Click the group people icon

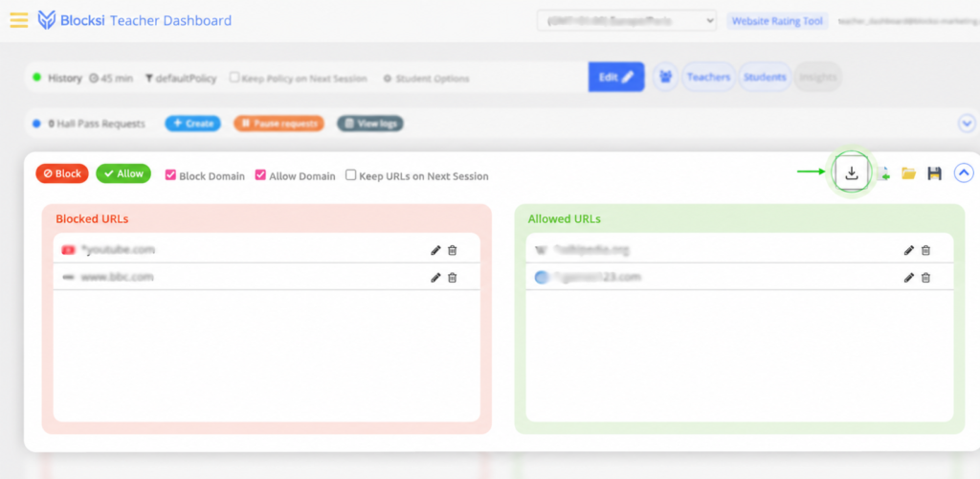click(666, 77)
